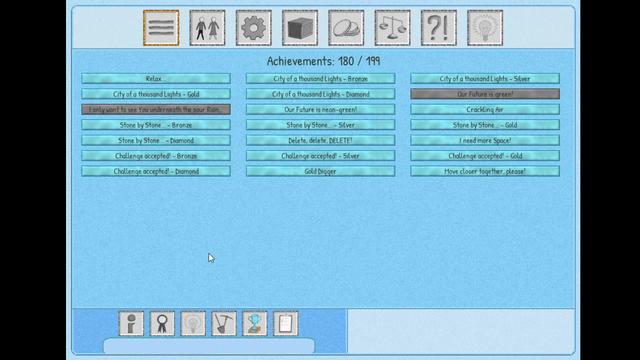Click the empty text bar at bottom
The width and height of the screenshot is (640, 360).
[209, 346]
